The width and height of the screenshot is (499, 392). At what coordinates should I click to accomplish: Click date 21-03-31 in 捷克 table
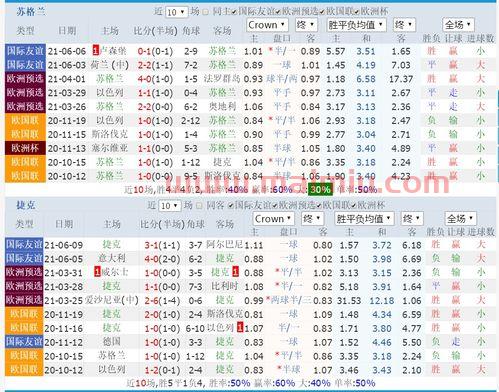[63, 273]
